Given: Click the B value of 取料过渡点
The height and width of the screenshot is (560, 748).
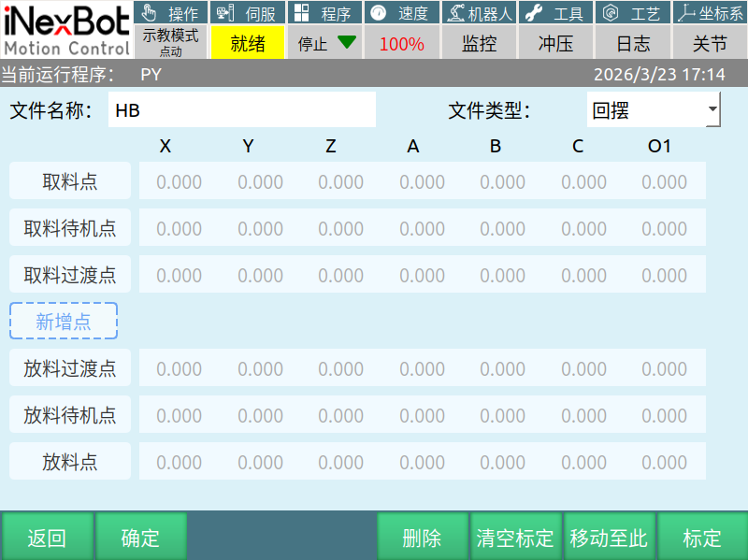Looking at the screenshot, I should point(503,275).
